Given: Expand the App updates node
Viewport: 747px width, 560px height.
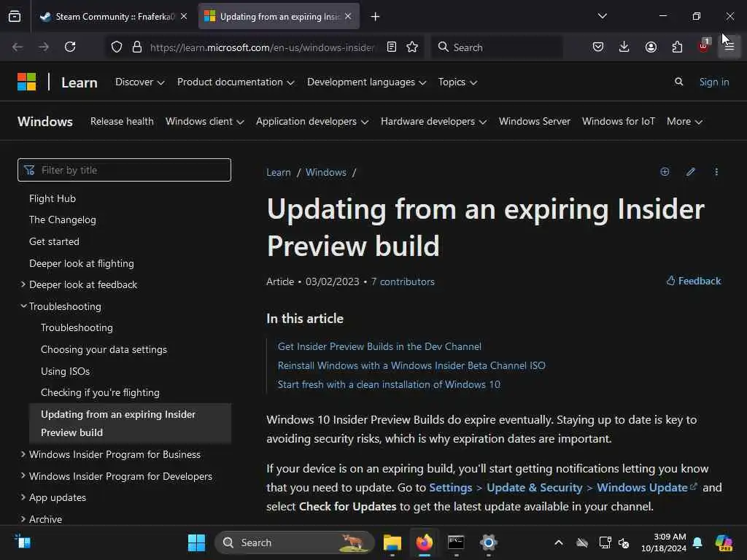Looking at the screenshot, I should pyautogui.click(x=23, y=497).
